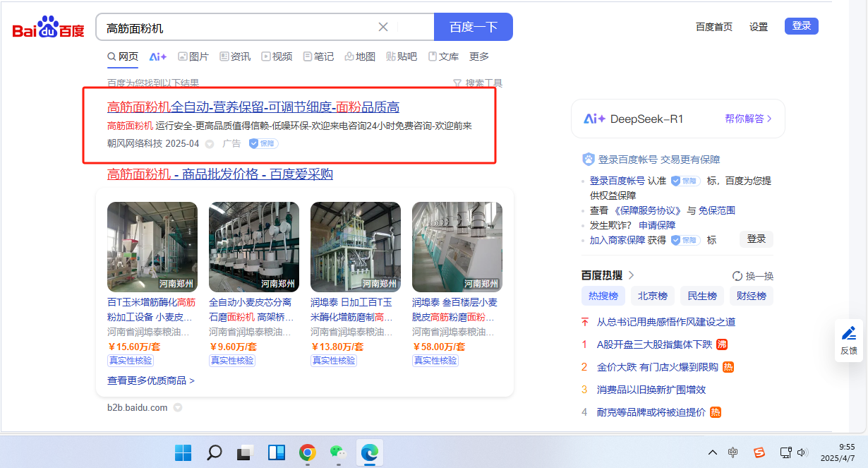Switch to the 图片 search tab
Viewport: 868px width, 468px height.
click(x=193, y=56)
